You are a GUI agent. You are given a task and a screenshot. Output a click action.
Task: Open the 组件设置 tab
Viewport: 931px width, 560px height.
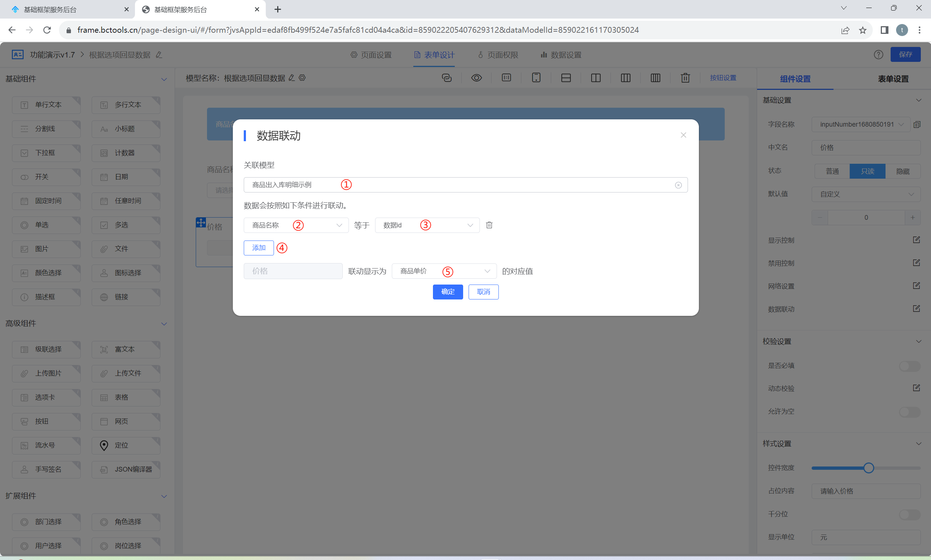pos(795,79)
